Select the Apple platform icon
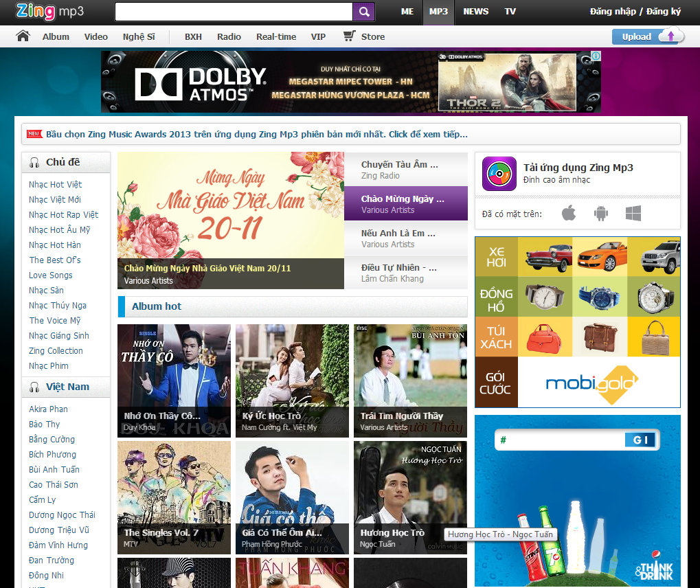700x588 pixels. (x=569, y=213)
